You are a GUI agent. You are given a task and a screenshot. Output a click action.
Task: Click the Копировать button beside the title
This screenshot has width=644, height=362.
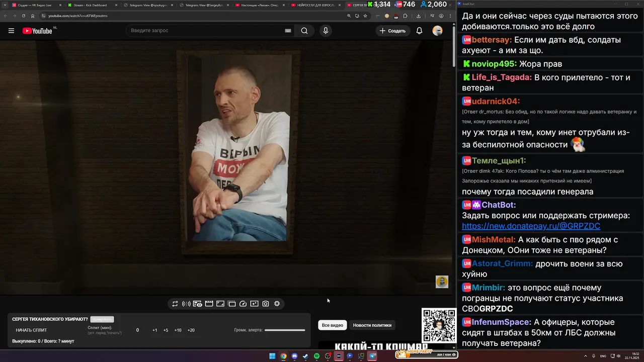[102, 319]
